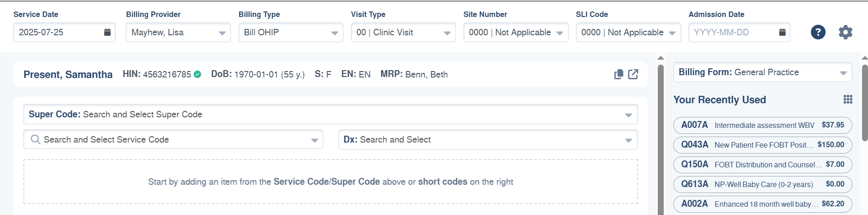Open settings via the gear icon
The width and height of the screenshot is (868, 215).
pos(845,32)
